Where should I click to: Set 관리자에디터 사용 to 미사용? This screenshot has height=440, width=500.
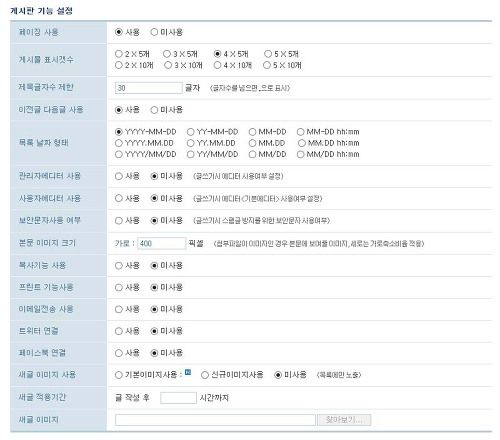[154, 176]
